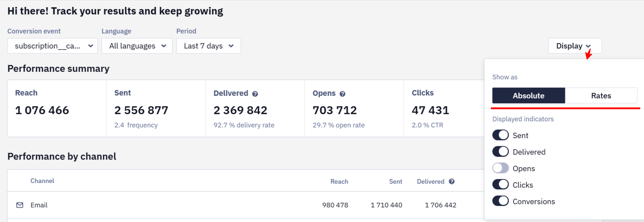Viewport: 644px width, 222px height.
Task: Select the Absolute display tab
Action: pos(529,96)
